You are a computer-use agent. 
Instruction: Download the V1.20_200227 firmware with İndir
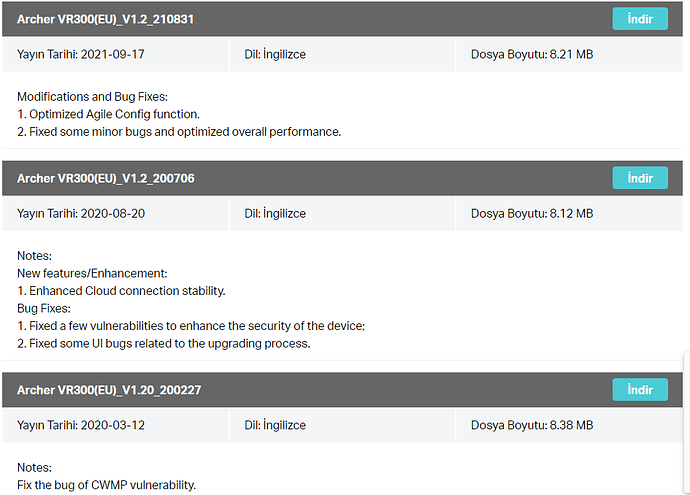click(x=640, y=390)
